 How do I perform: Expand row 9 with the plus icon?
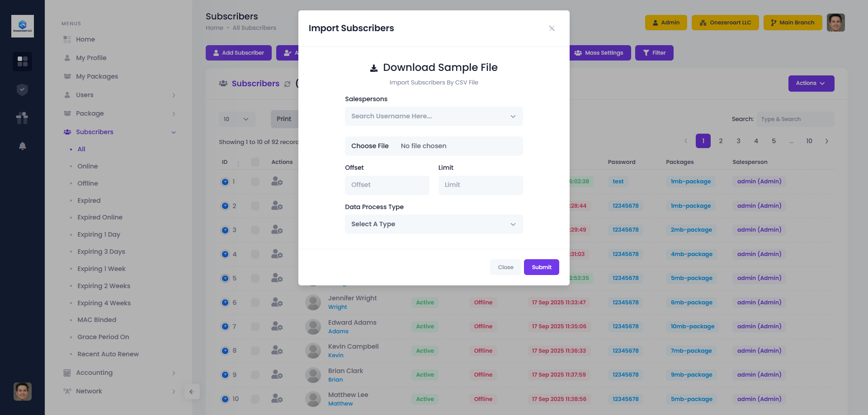point(225,375)
